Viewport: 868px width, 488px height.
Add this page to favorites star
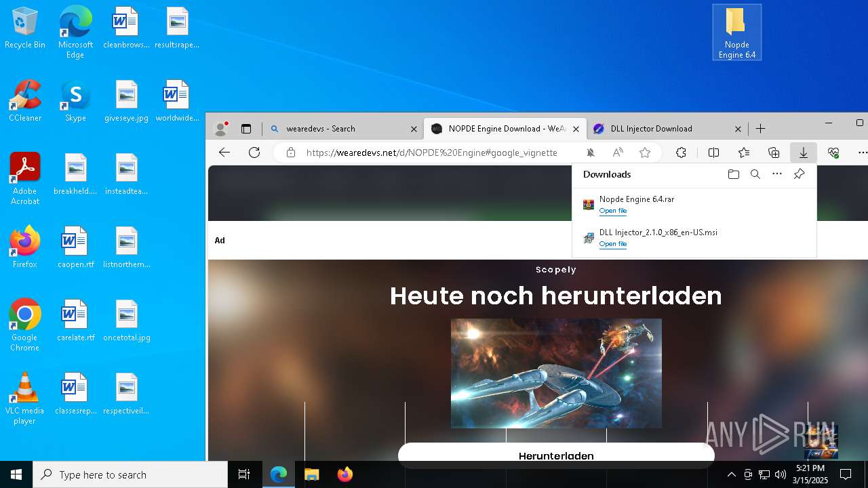(645, 152)
